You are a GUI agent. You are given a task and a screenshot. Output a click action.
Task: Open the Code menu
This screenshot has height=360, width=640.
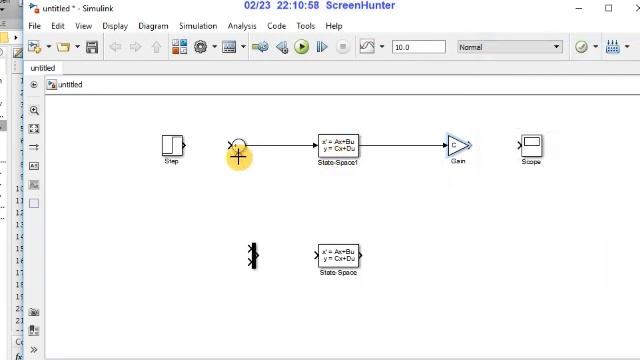(x=276, y=26)
